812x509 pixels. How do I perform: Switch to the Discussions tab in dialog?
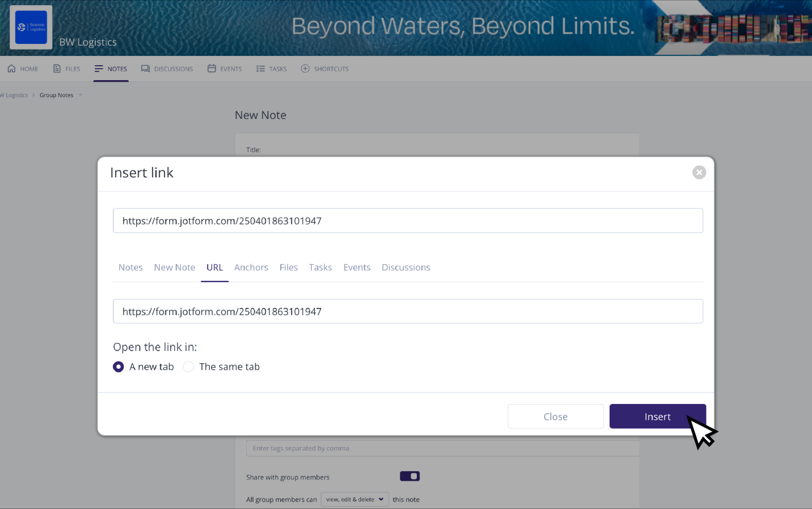pos(406,267)
